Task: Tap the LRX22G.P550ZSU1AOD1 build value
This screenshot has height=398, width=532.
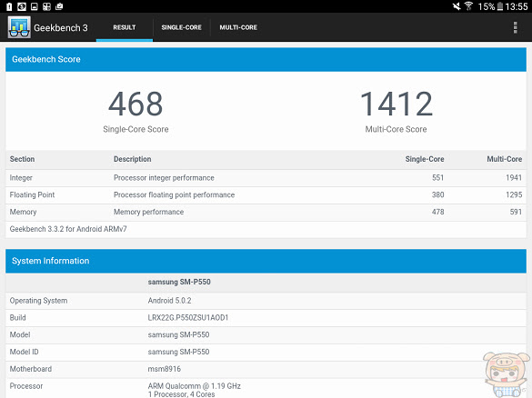Action: click(188, 318)
